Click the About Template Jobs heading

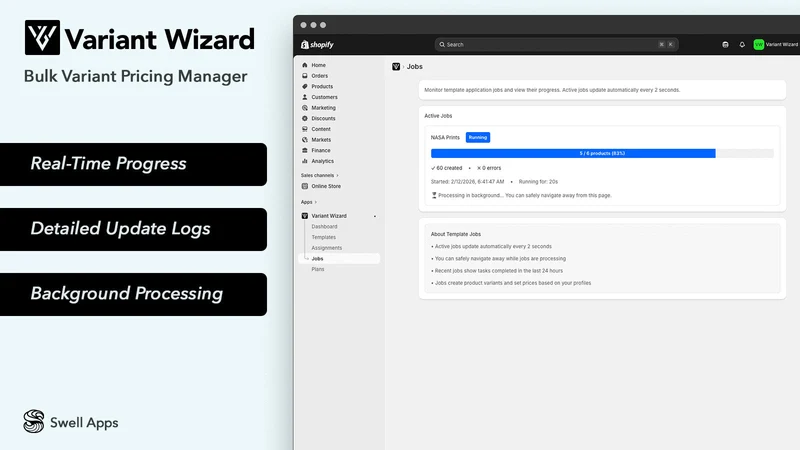pos(456,234)
